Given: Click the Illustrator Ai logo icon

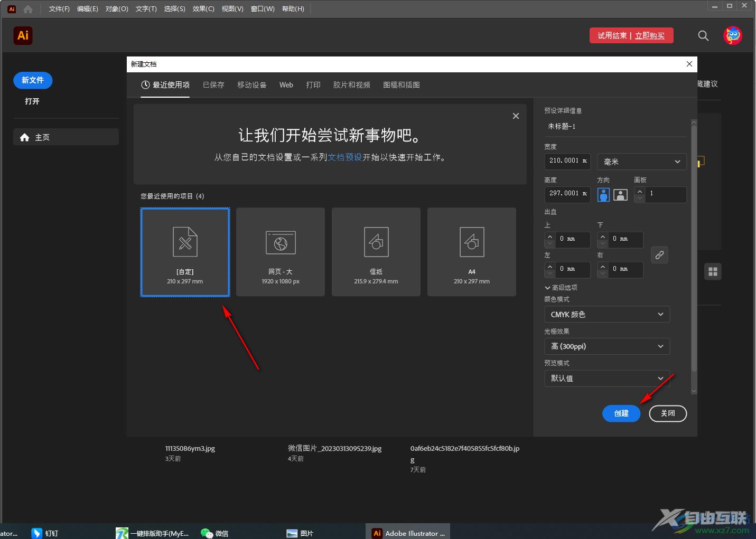Looking at the screenshot, I should click(23, 35).
